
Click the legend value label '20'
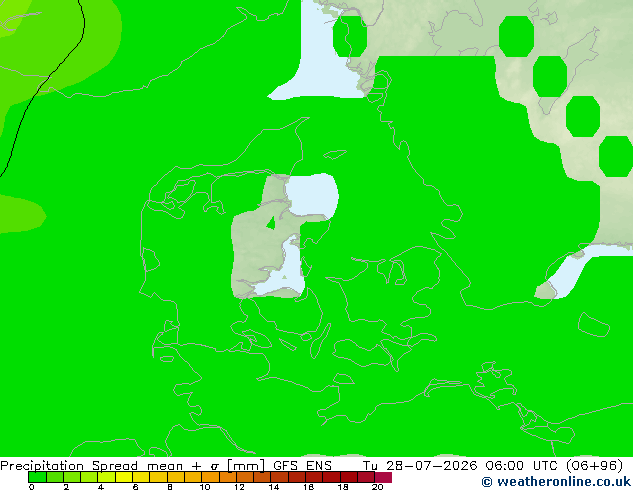[378, 487]
